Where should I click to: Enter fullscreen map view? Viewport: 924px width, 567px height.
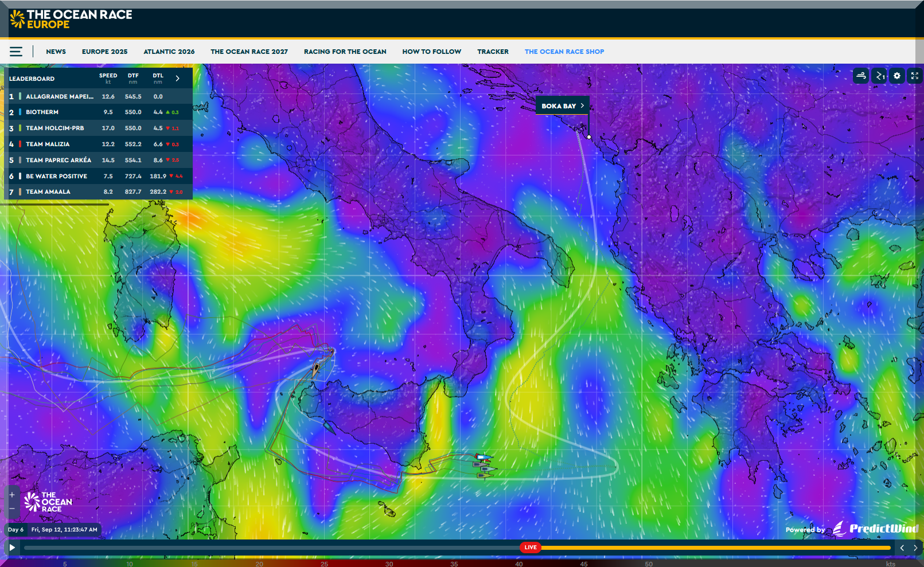coord(915,76)
